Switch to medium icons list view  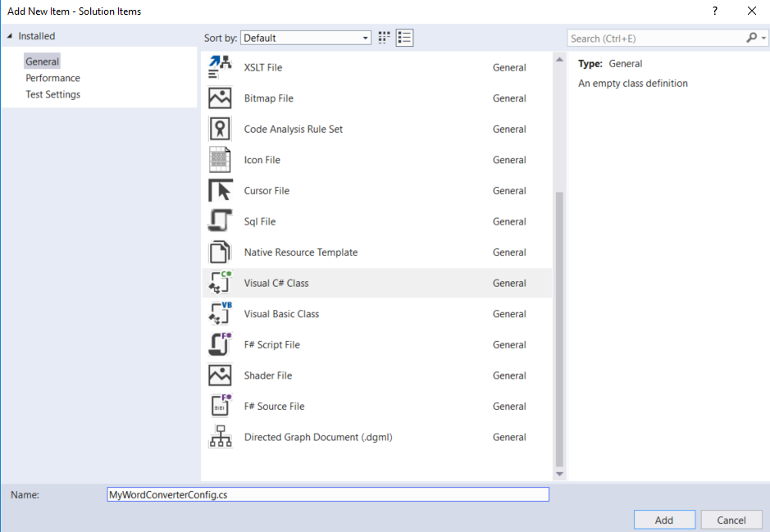[x=404, y=38]
